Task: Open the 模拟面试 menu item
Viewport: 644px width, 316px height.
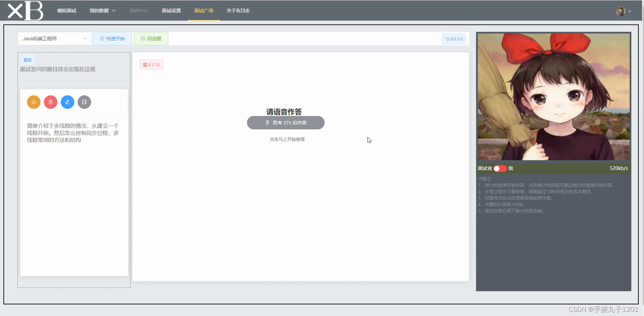Action: [x=67, y=11]
